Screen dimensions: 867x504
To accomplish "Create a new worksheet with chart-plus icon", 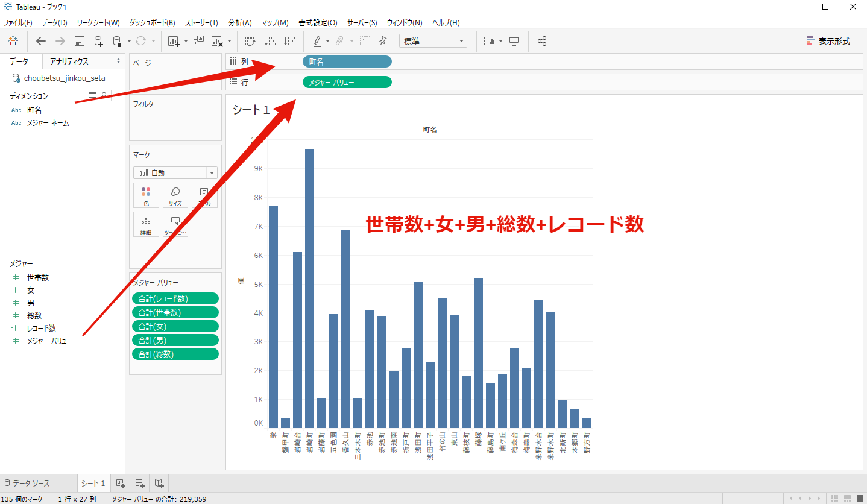I will point(174,41).
